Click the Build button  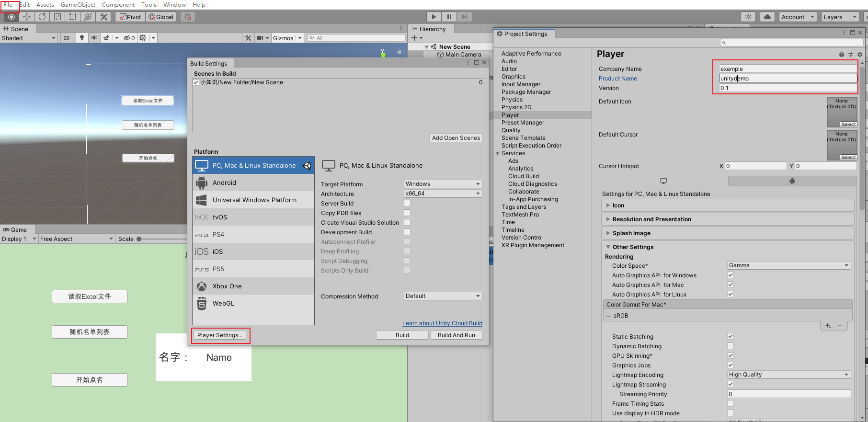coord(402,335)
